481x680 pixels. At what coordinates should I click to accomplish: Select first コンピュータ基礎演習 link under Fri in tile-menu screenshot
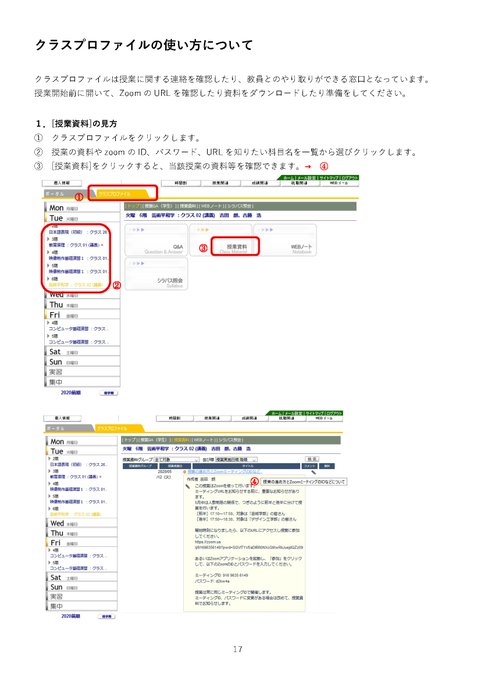[78, 329]
